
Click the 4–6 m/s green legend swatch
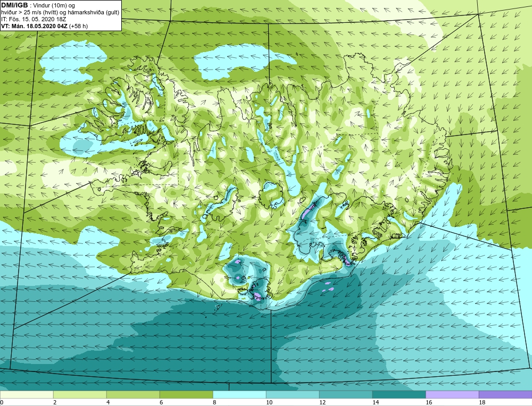pyautogui.click(x=133, y=394)
